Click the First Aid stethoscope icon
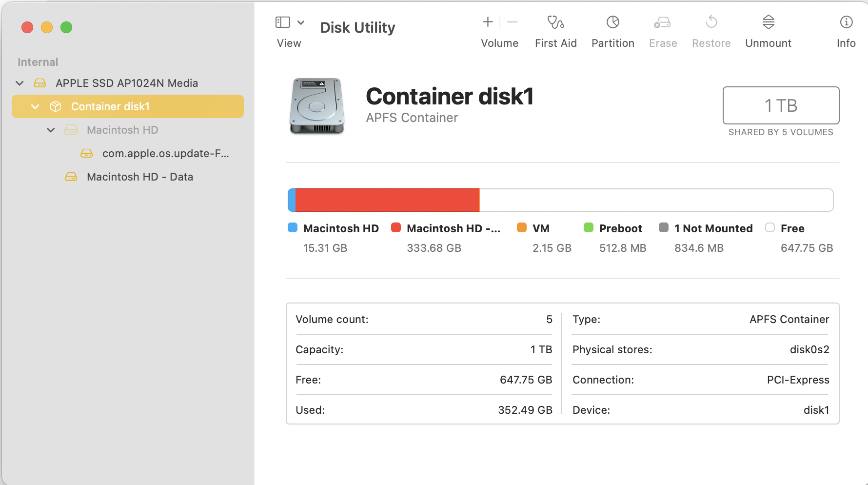868x485 pixels. point(555,22)
